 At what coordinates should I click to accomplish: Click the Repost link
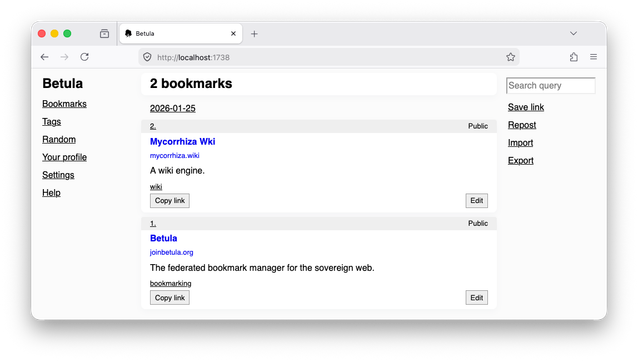(522, 125)
